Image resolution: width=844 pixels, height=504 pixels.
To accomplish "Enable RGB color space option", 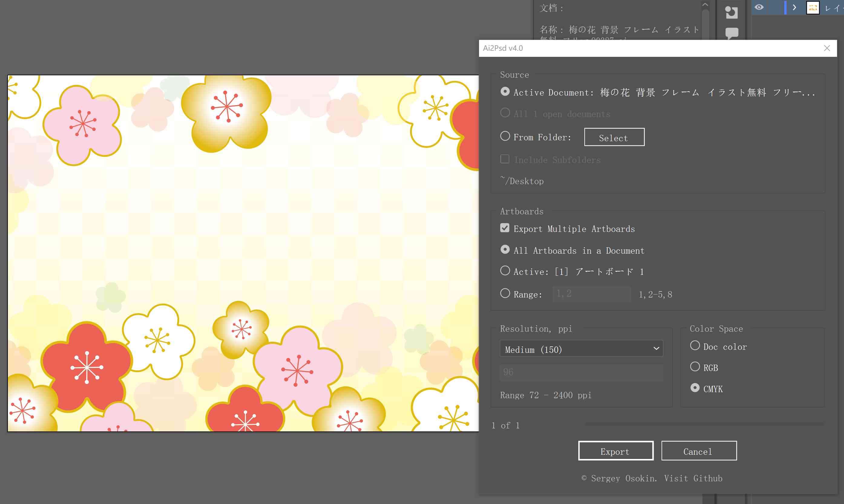I will pyautogui.click(x=695, y=366).
